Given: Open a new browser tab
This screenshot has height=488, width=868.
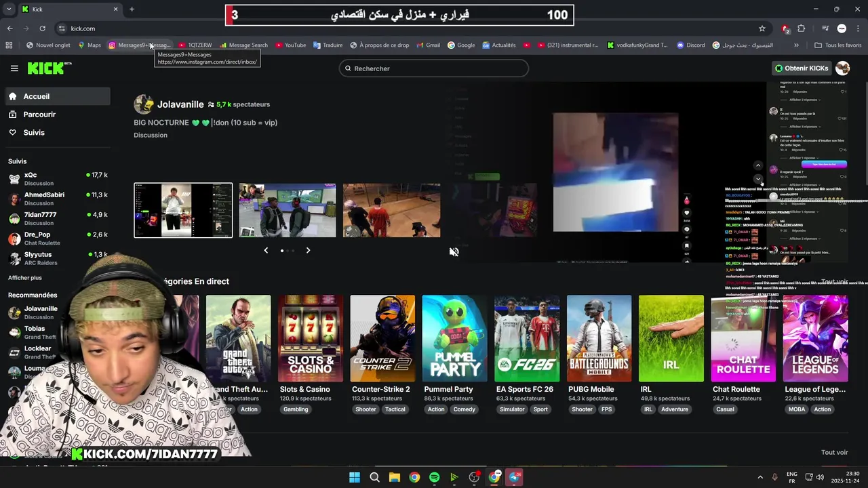Looking at the screenshot, I should click(x=132, y=9).
